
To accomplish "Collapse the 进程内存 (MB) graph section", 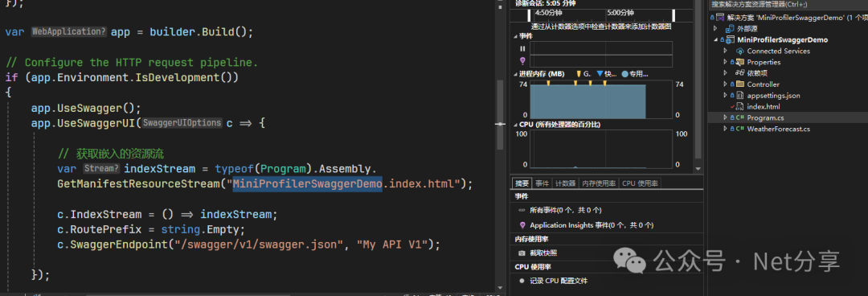I will 516,74.
